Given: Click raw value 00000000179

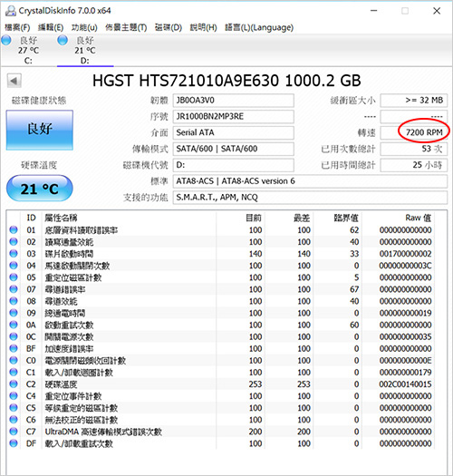Looking at the screenshot, I should point(405,372).
